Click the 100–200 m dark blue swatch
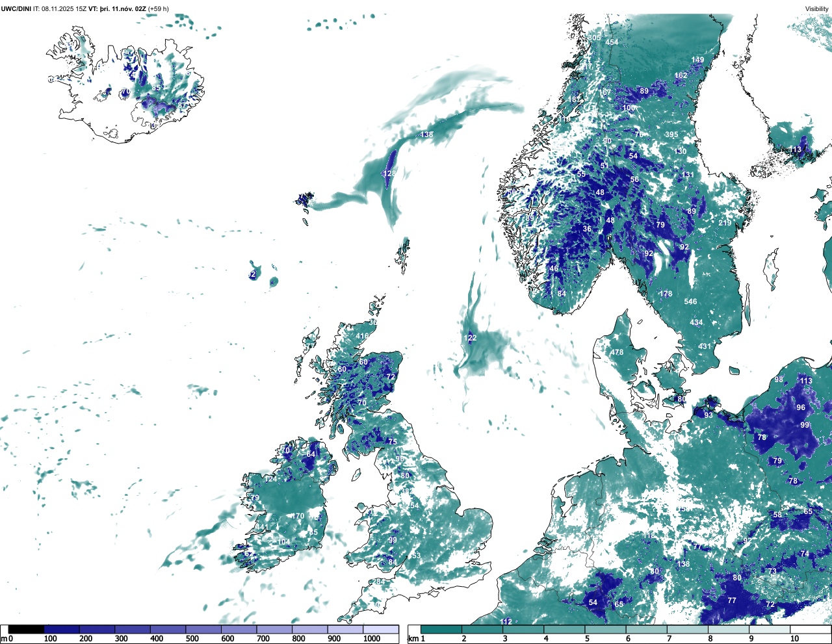Viewport: 832px width, 644px height. (62, 629)
